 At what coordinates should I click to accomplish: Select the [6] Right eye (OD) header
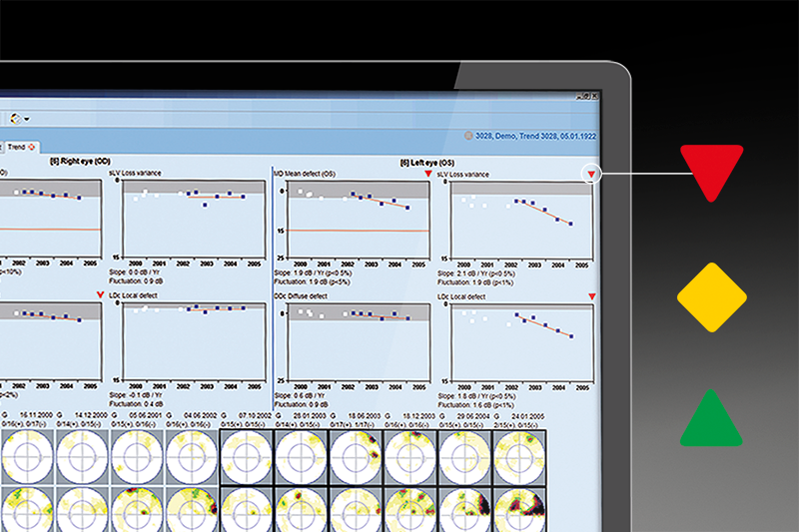(83, 160)
